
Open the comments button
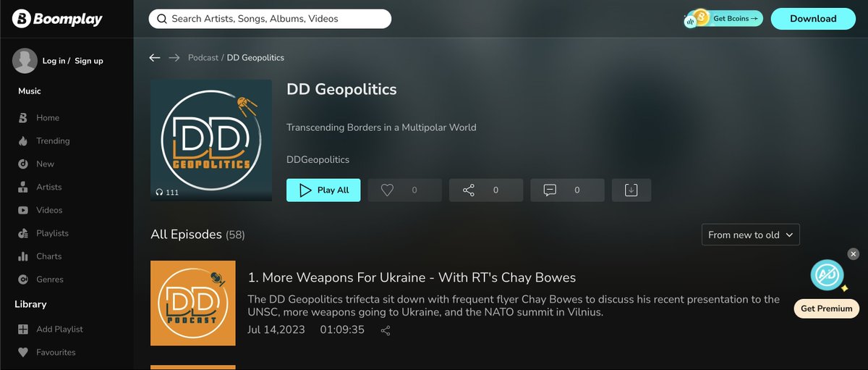567,190
